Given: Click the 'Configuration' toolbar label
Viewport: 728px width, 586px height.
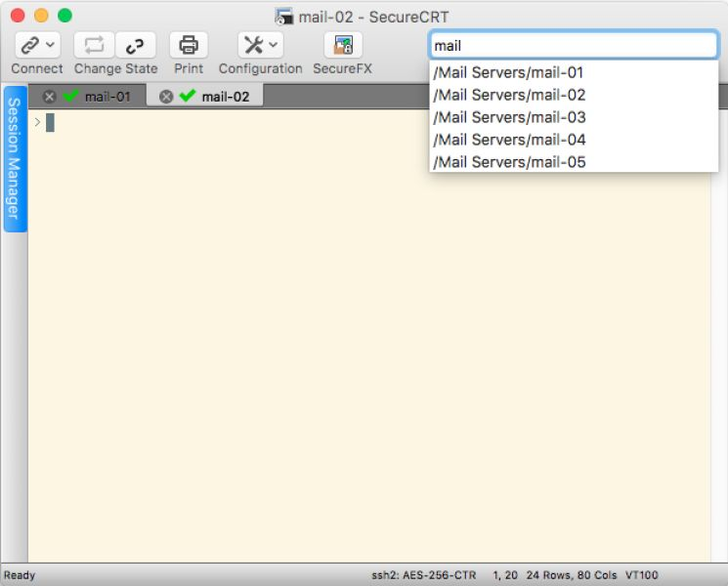Looking at the screenshot, I should 261,68.
